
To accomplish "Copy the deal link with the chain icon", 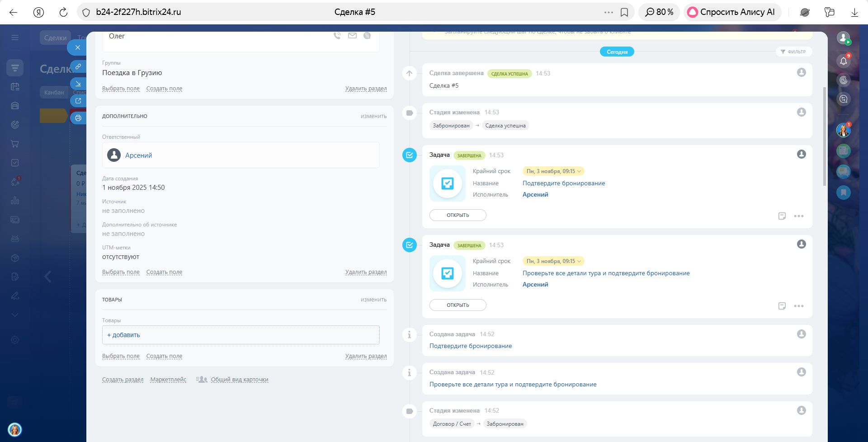I will coord(78,66).
